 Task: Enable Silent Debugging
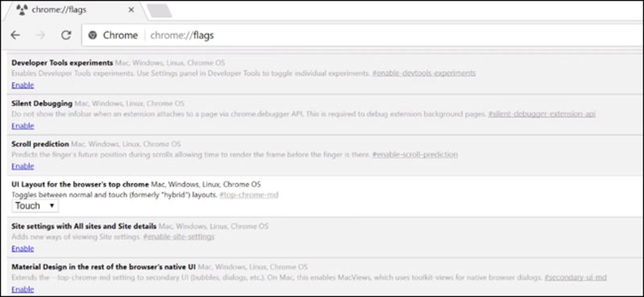[22, 126]
